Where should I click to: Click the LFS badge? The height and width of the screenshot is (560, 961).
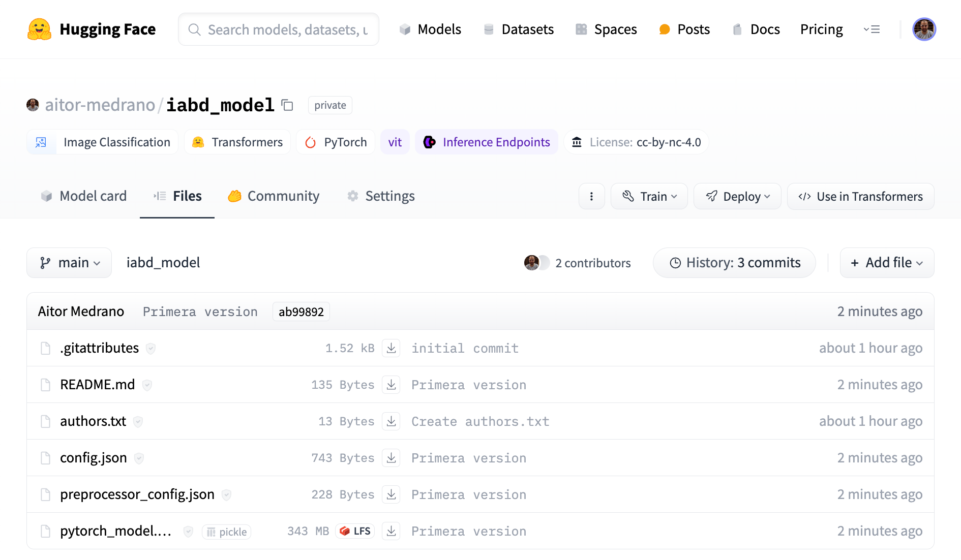click(355, 531)
